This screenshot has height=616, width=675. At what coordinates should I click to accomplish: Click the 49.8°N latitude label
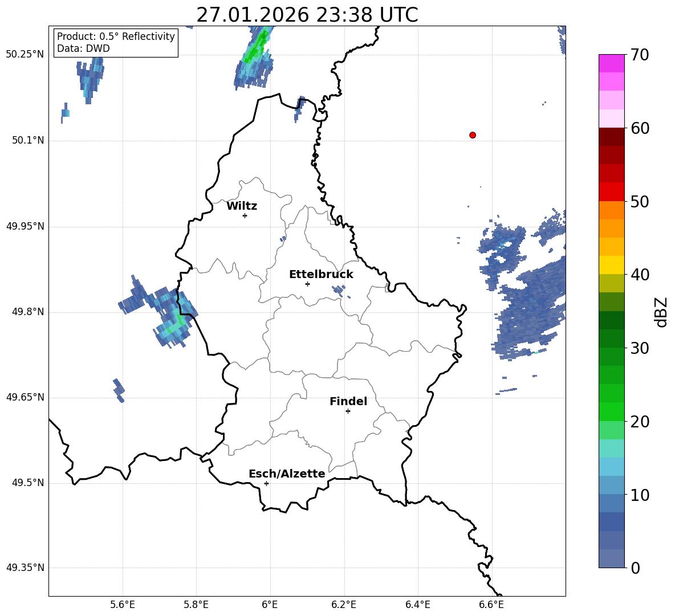28,312
